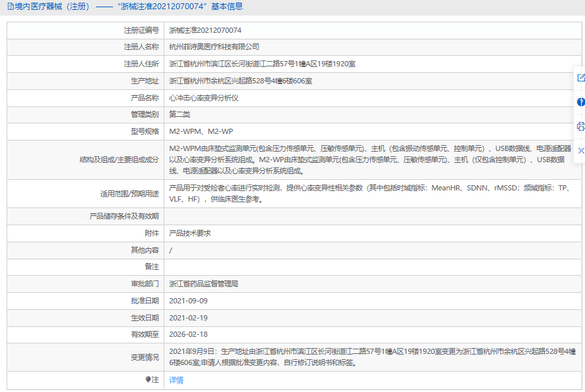Click the 生效日期 row label
The image size is (585, 392).
pos(145,318)
